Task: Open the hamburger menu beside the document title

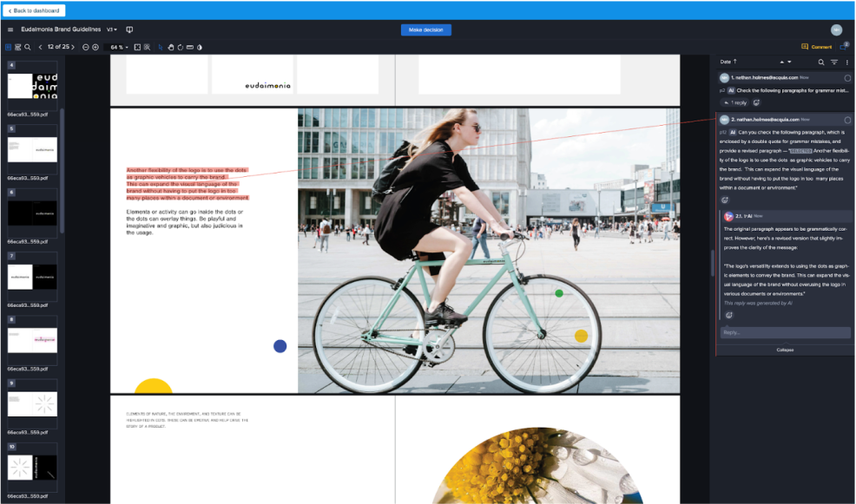Action: point(10,30)
